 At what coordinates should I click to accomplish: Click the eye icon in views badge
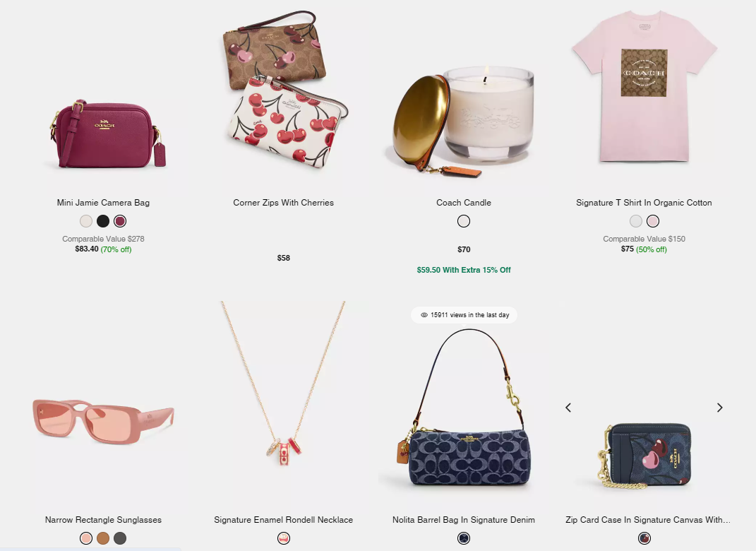[424, 315]
